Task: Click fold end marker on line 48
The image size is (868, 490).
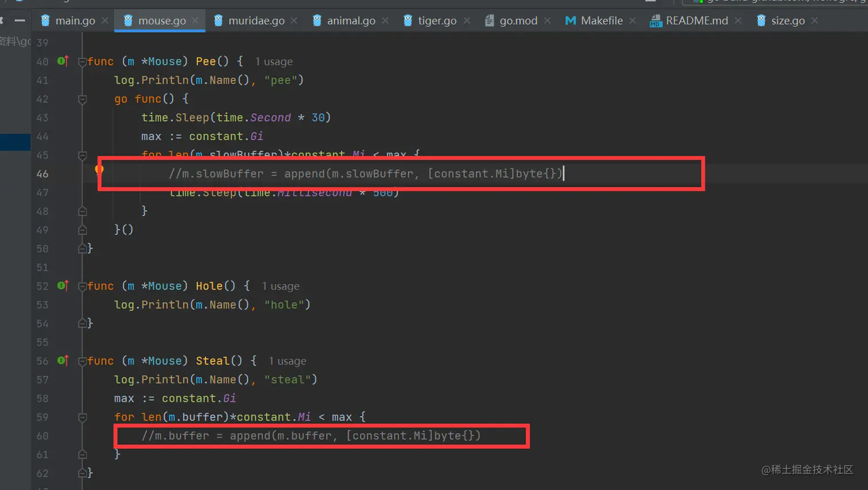Action: point(82,211)
